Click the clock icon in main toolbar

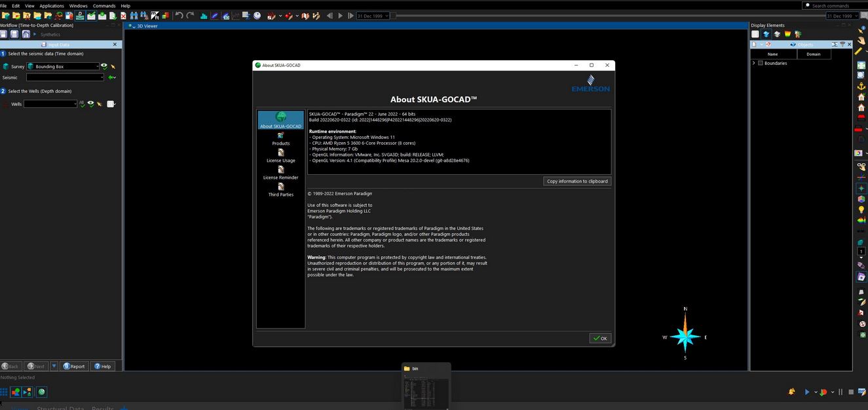257,15
